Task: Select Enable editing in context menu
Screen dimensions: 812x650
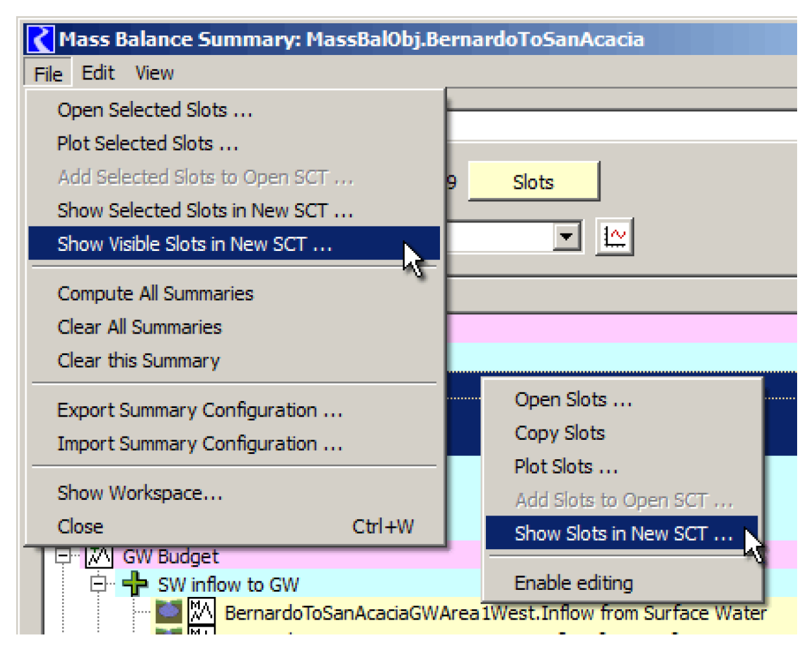Action: point(573,583)
